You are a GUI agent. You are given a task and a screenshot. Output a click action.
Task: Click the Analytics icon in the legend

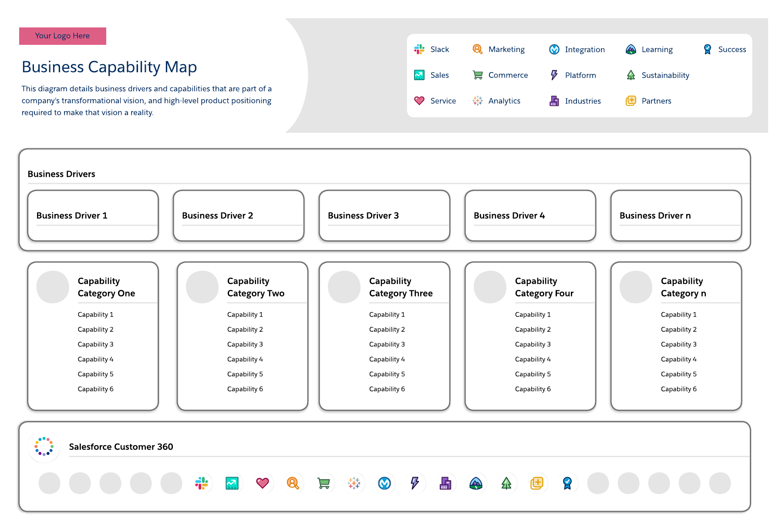coord(477,101)
